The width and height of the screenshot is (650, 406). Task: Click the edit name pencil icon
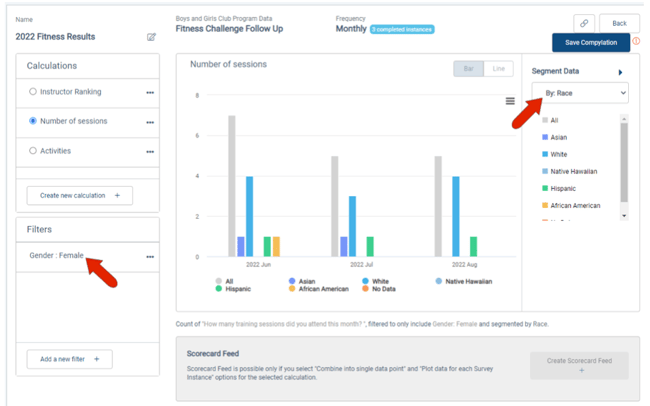click(151, 38)
